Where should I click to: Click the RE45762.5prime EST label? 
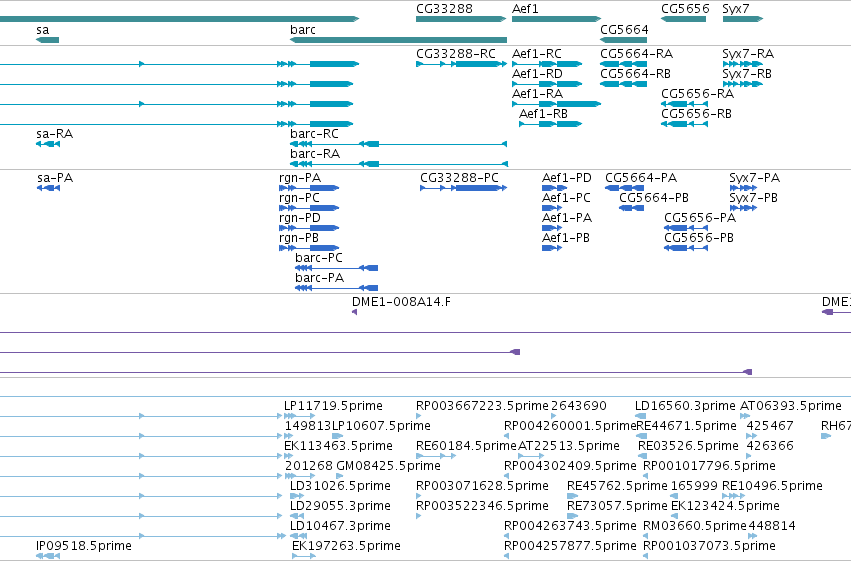(x=617, y=486)
